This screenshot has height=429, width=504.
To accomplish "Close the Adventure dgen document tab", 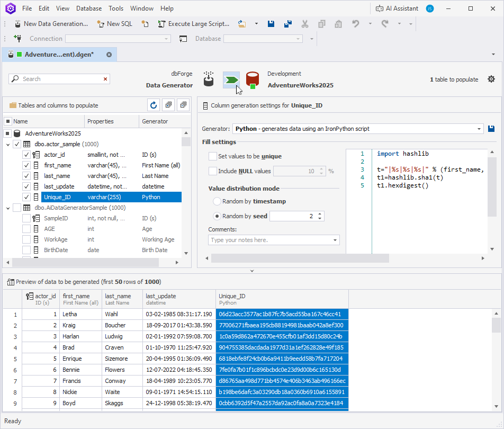I will tap(109, 55).
